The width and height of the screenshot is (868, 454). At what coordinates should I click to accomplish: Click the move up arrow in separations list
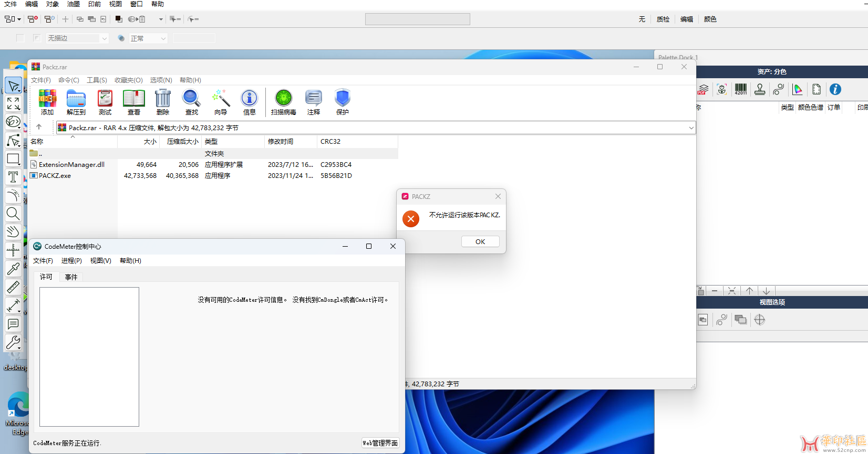coord(750,291)
